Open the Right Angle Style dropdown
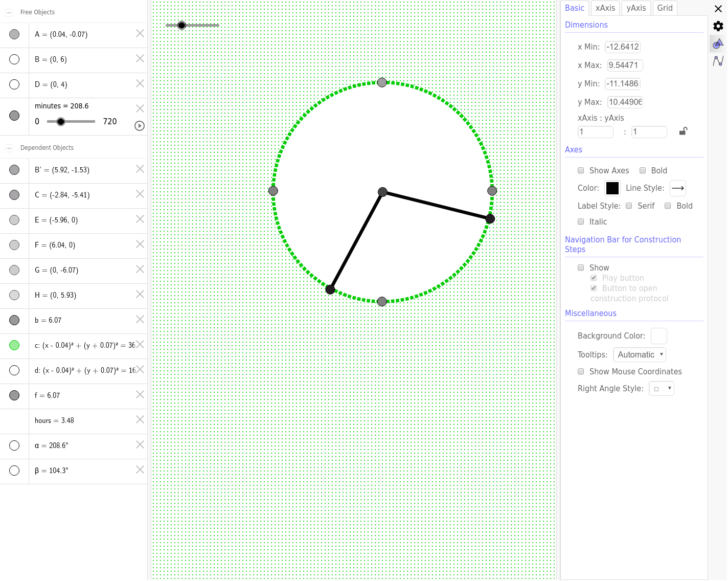This screenshot has height=581, width=728. (661, 388)
